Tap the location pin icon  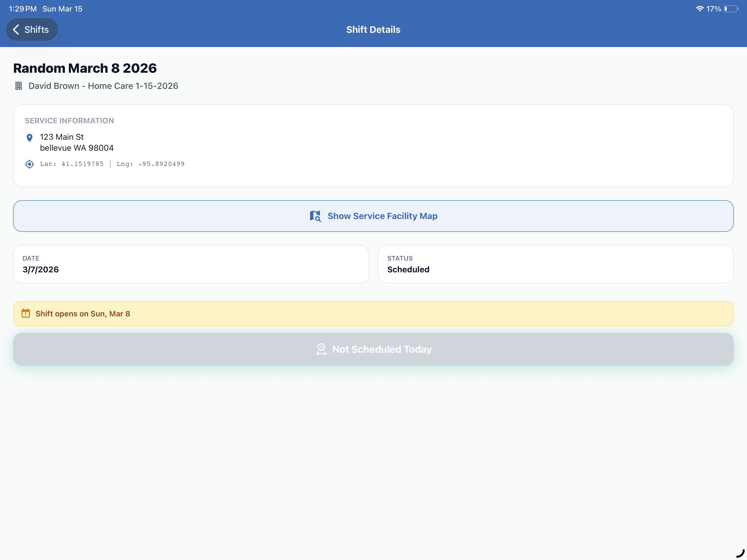point(29,138)
